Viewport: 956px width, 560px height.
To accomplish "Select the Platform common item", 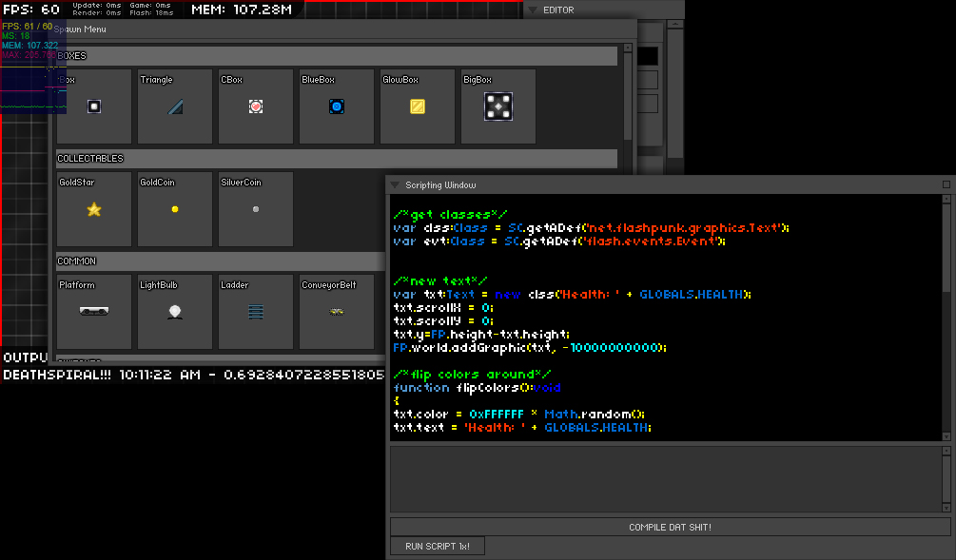I will [93, 311].
